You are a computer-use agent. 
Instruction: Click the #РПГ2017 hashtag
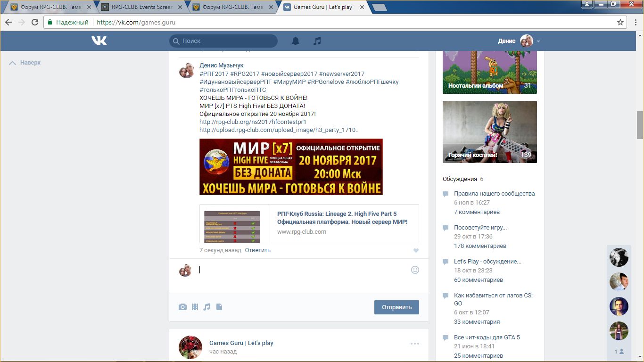pos(214,74)
